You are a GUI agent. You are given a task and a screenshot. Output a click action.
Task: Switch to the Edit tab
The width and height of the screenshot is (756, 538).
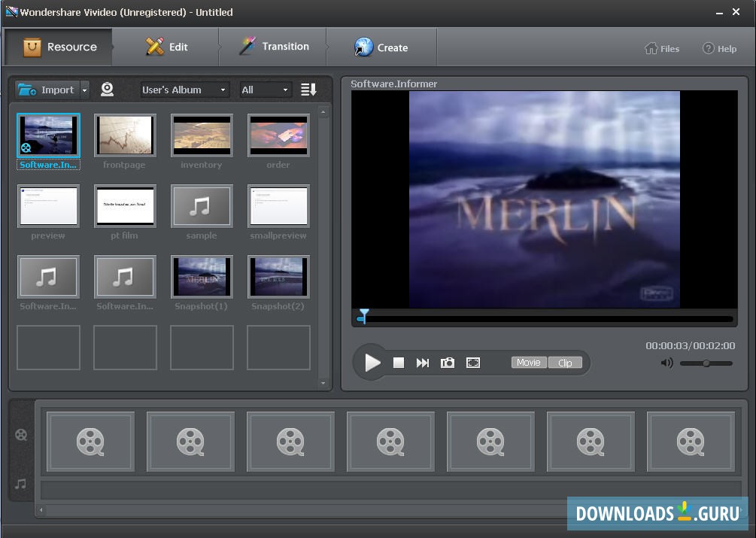click(x=167, y=47)
